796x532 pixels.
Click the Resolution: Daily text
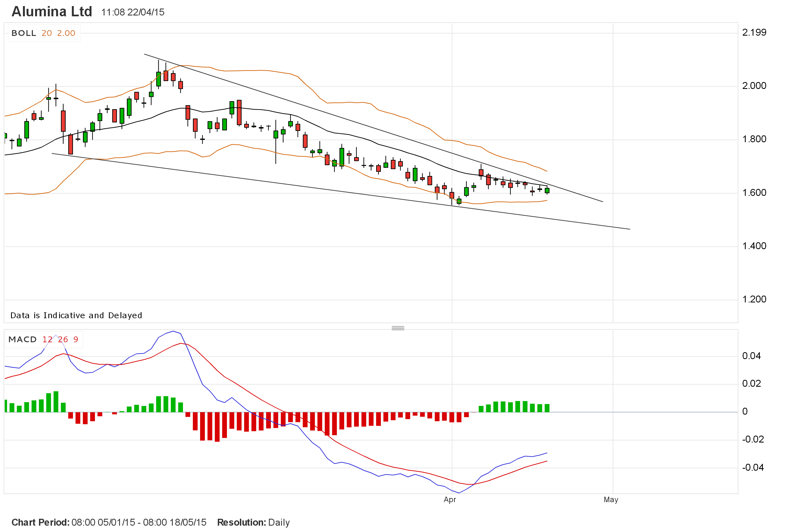click(x=253, y=523)
